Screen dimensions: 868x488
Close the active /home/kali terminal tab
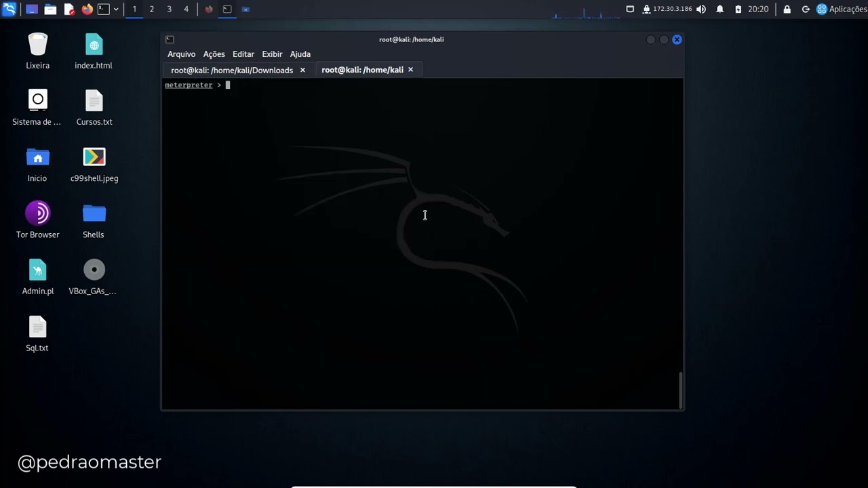[x=410, y=70]
